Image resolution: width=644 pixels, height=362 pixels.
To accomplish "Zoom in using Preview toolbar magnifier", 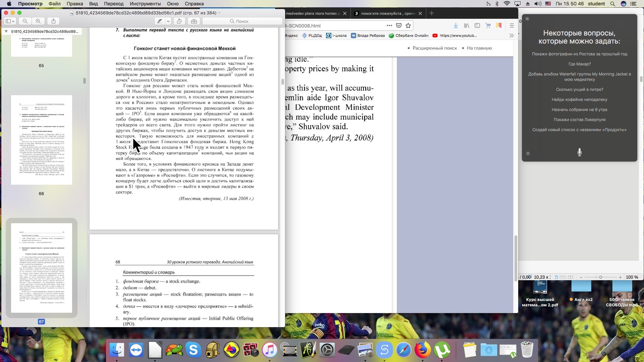I will (38, 21).
